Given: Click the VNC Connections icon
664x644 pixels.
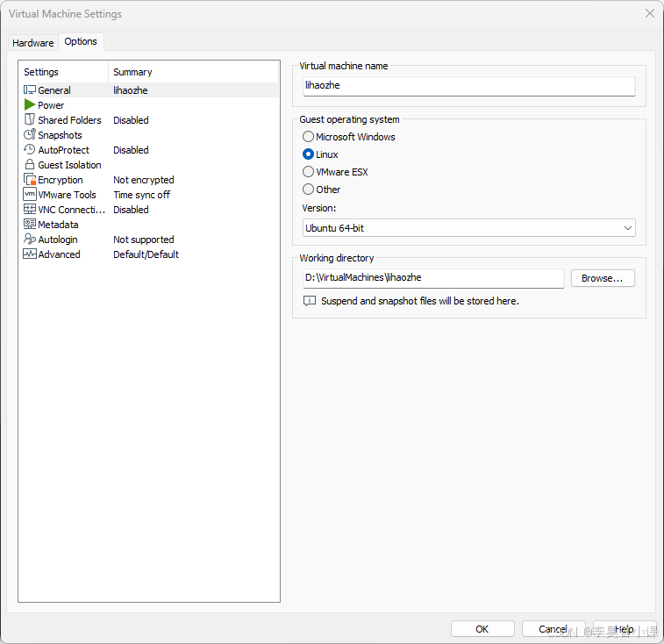Looking at the screenshot, I should tap(30, 209).
